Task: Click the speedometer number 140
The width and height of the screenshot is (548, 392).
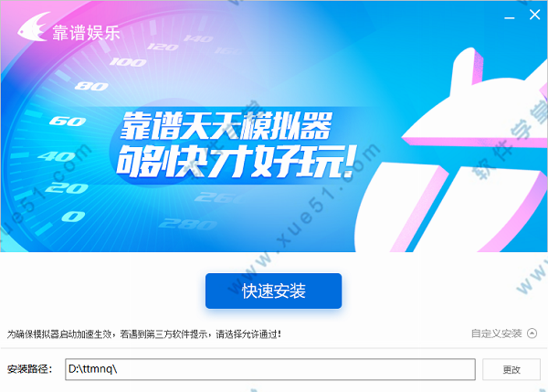Action: click(x=198, y=38)
